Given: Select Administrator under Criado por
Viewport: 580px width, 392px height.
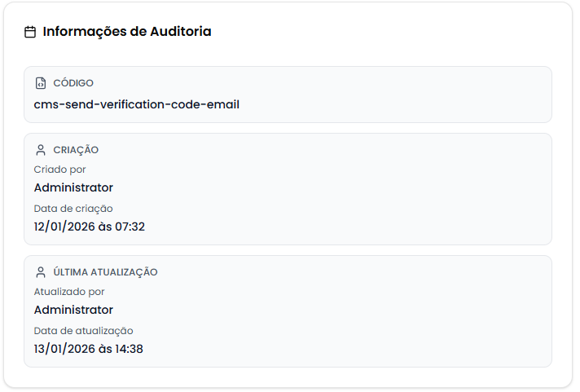Looking at the screenshot, I should pyautogui.click(x=74, y=187).
